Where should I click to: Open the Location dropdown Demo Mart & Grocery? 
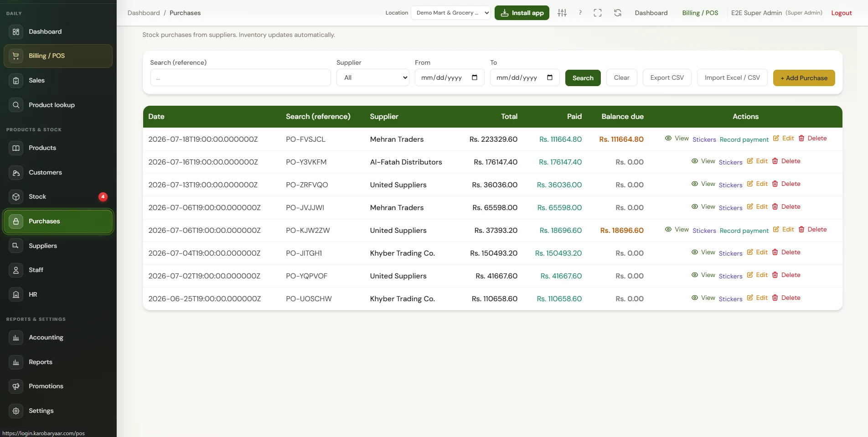451,13
